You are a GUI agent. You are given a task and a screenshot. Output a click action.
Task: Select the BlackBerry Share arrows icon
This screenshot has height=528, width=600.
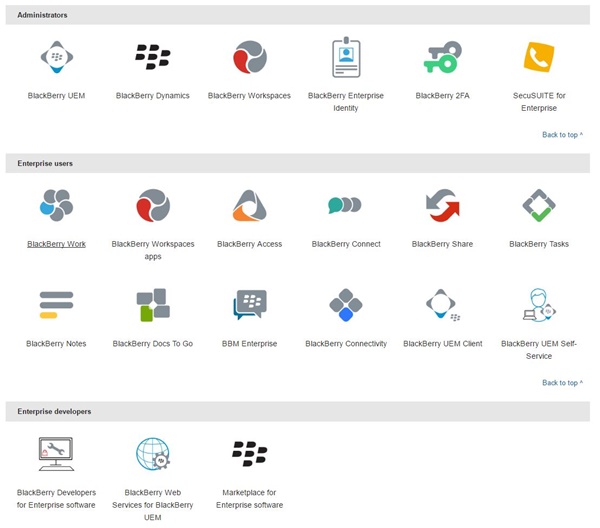point(442,205)
